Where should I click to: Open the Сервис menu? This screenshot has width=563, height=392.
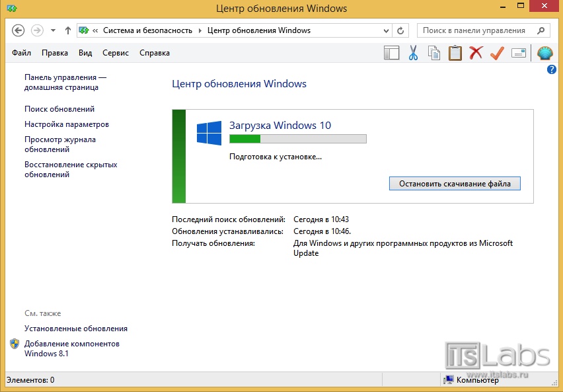tap(116, 53)
